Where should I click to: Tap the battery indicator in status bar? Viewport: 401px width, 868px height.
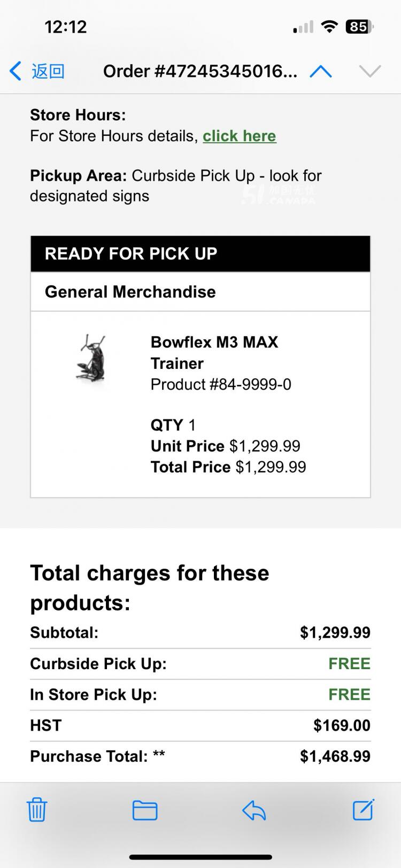[x=359, y=27]
